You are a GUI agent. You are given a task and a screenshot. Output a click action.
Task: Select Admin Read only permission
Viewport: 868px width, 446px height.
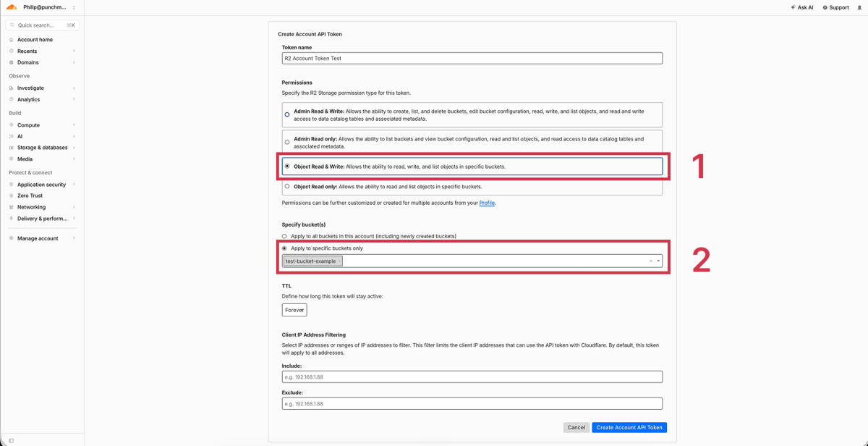pyautogui.click(x=287, y=142)
